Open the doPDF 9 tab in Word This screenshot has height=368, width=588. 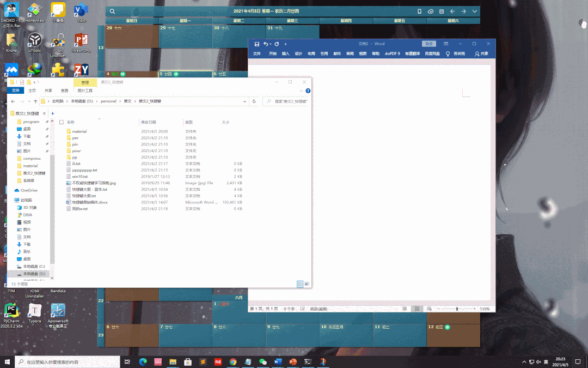pos(392,53)
